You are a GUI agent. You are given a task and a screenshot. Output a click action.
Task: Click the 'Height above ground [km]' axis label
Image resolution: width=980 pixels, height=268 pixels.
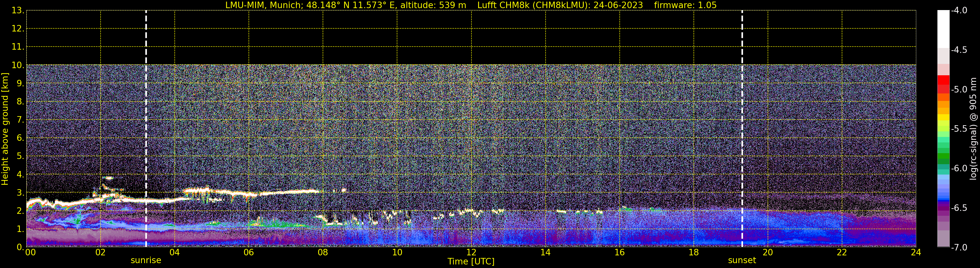5,129
